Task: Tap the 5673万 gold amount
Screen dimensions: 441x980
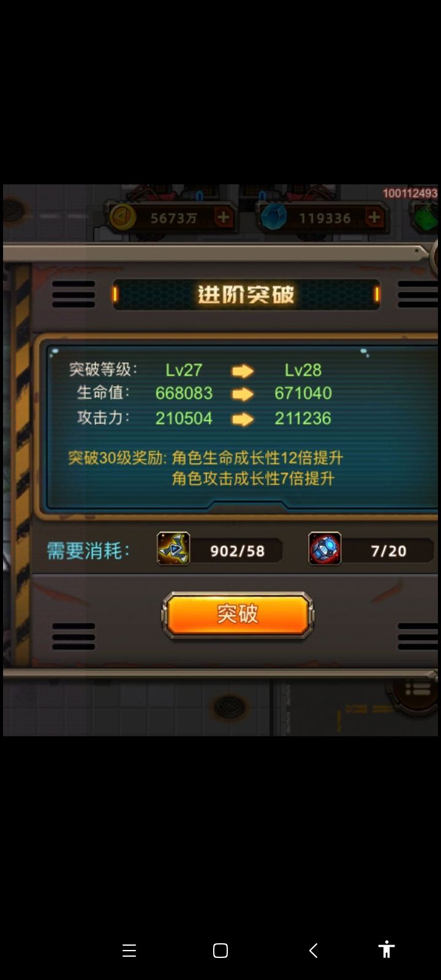Action: click(174, 218)
